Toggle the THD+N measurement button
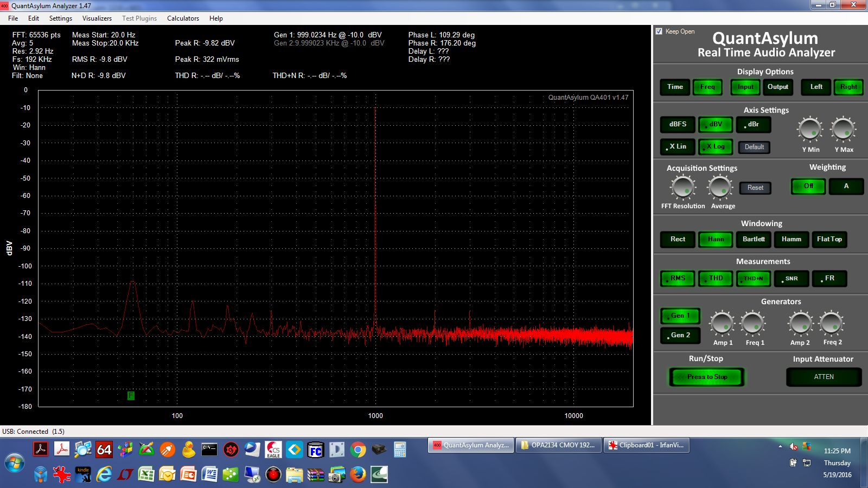 754,278
